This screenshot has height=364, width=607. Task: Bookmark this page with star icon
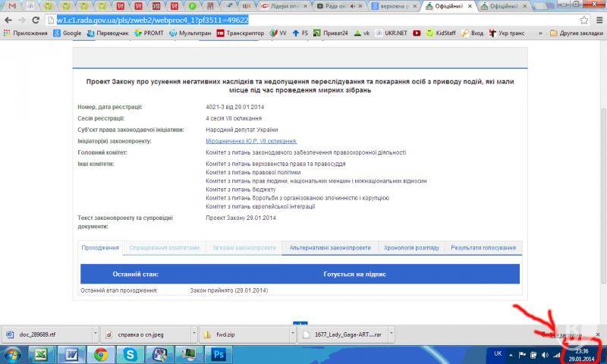[583, 20]
